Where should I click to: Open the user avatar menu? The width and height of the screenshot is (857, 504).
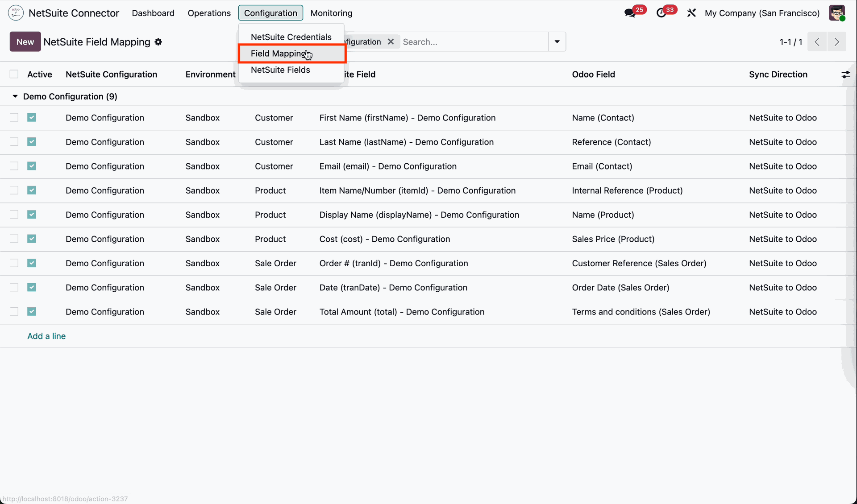837,13
